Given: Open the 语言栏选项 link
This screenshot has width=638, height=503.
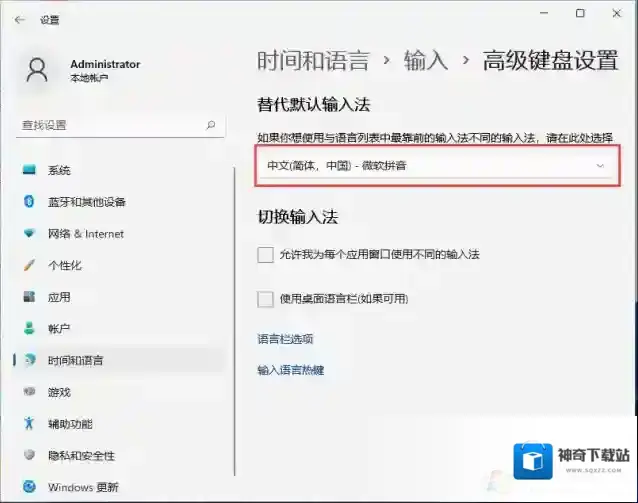Looking at the screenshot, I should (x=285, y=339).
